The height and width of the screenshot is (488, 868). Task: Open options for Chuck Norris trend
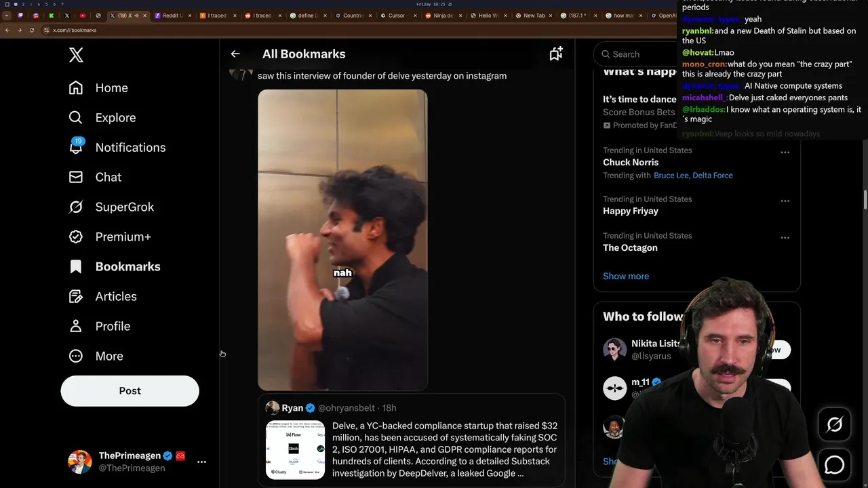pos(785,152)
